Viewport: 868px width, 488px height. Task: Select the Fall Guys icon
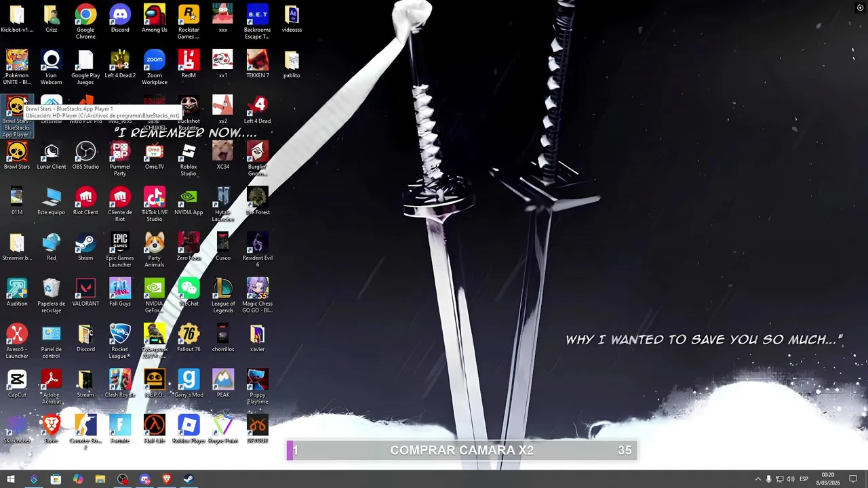click(x=120, y=291)
